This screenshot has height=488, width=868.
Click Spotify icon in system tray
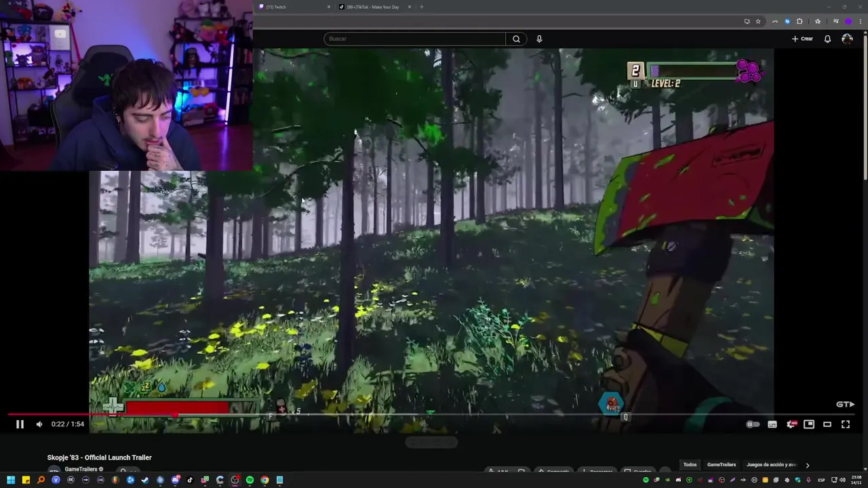[646, 480]
